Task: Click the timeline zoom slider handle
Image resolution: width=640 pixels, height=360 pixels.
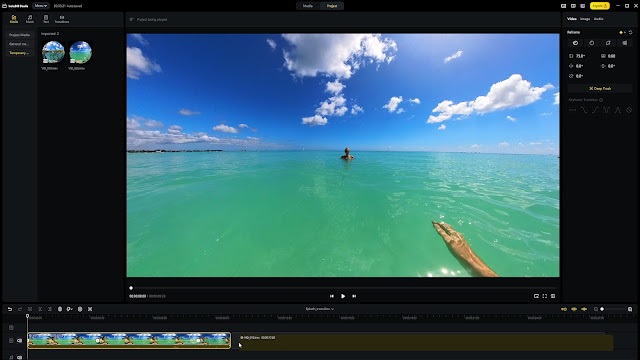Action: coord(602,309)
